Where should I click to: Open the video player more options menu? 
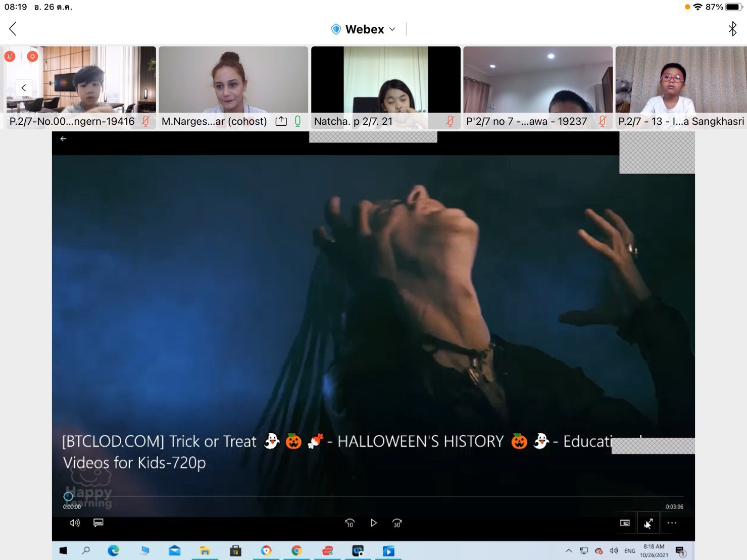pos(672,523)
